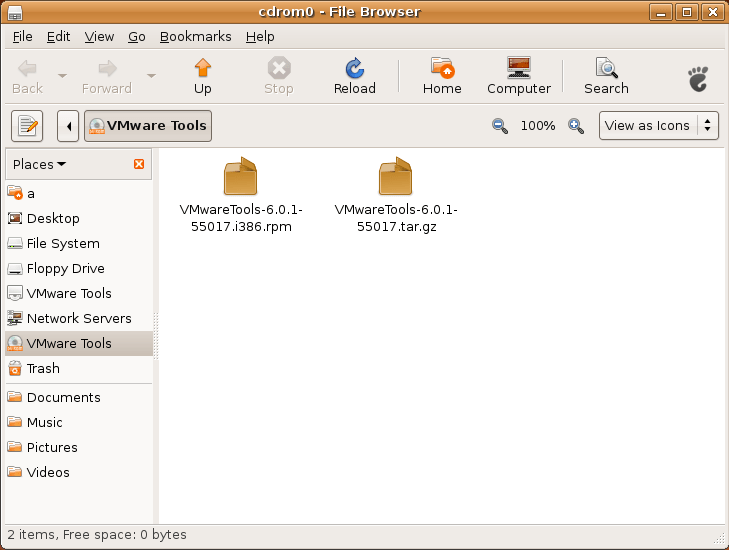729x550 pixels.
Task: Close the Places side pane
Action: point(139,164)
